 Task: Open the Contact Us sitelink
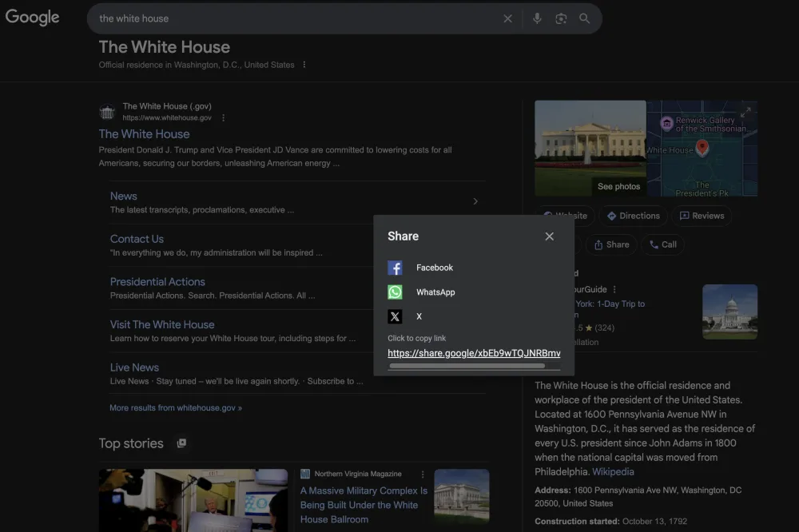click(x=137, y=239)
